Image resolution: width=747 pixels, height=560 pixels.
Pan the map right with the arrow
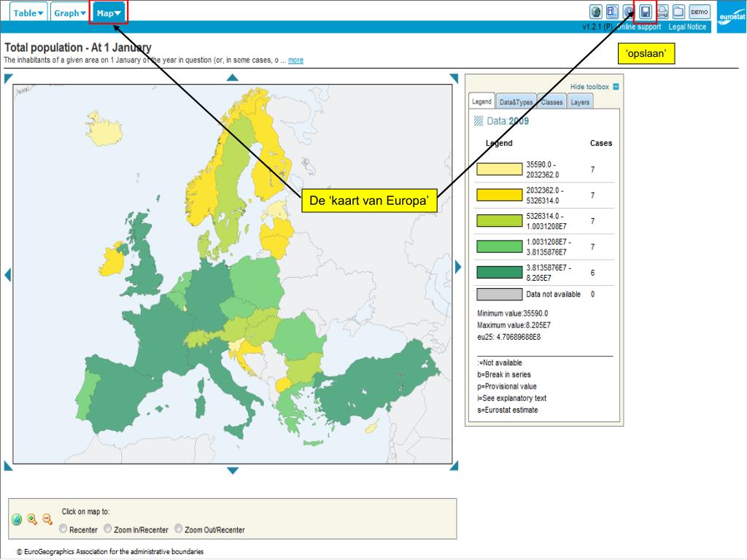pyautogui.click(x=458, y=267)
